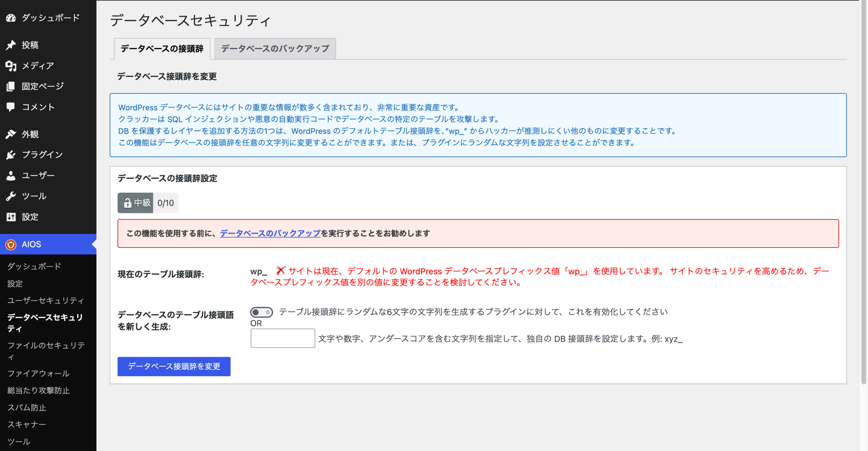Image resolution: width=868 pixels, height=451 pixels.
Task: Click the media icon for メディア
Action: tap(11, 66)
